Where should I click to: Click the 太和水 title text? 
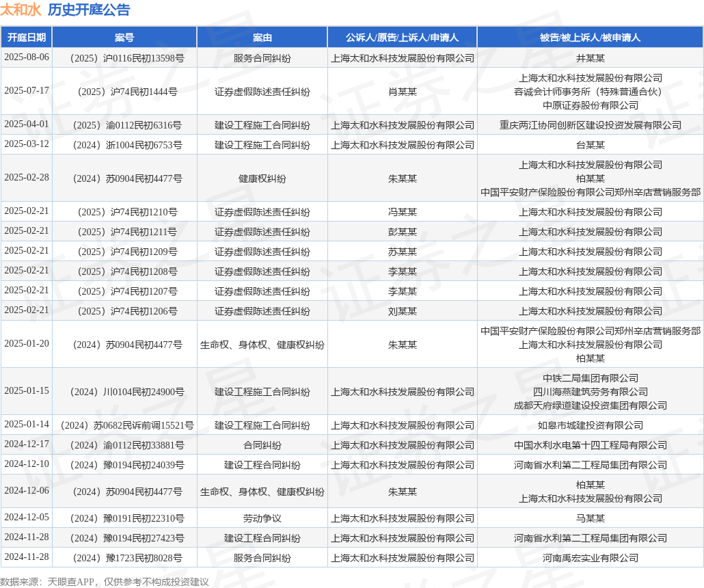pyautogui.click(x=21, y=10)
